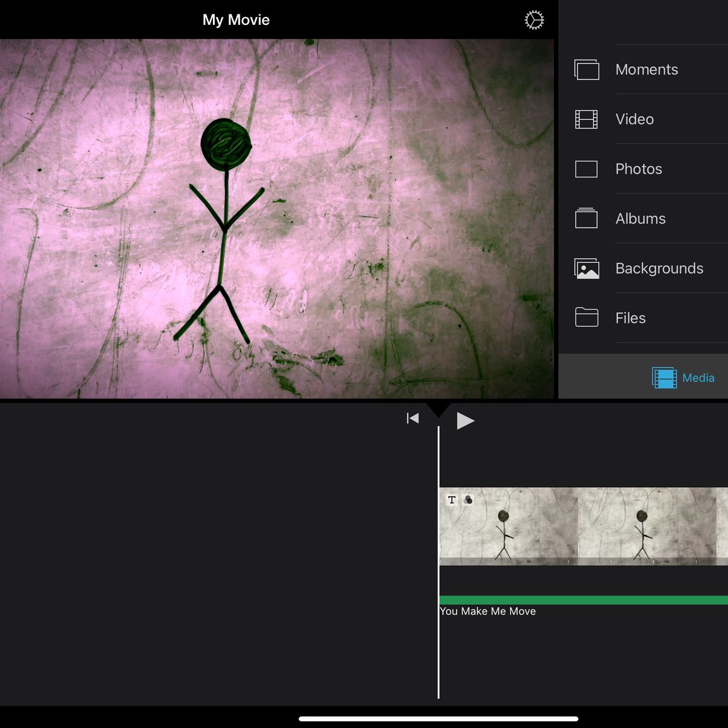The image size is (728, 728).
Task: Click the title T badge on clip
Action: click(452, 500)
